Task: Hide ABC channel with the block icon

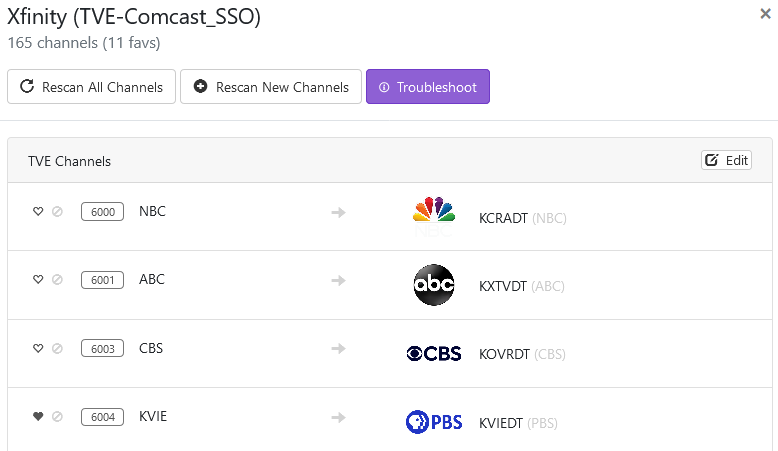Action: 57,280
